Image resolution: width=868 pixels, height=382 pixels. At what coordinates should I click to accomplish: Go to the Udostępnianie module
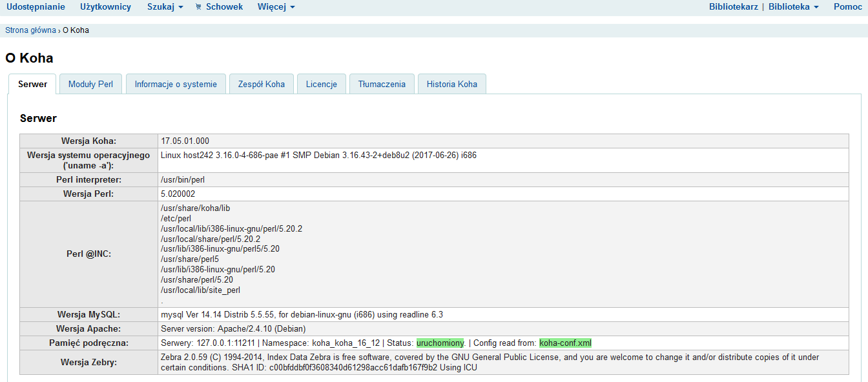pyautogui.click(x=36, y=7)
